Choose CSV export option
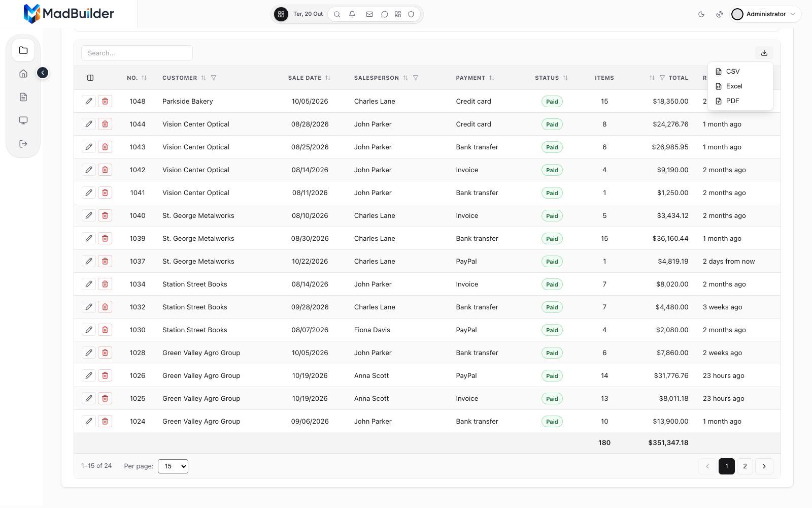The width and height of the screenshot is (812, 508). (x=740, y=72)
